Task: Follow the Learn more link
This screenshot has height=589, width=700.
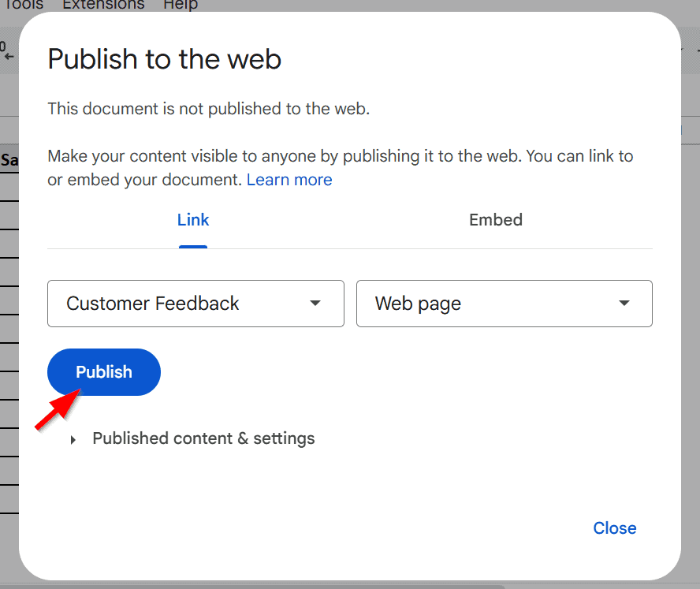Action: (x=289, y=180)
